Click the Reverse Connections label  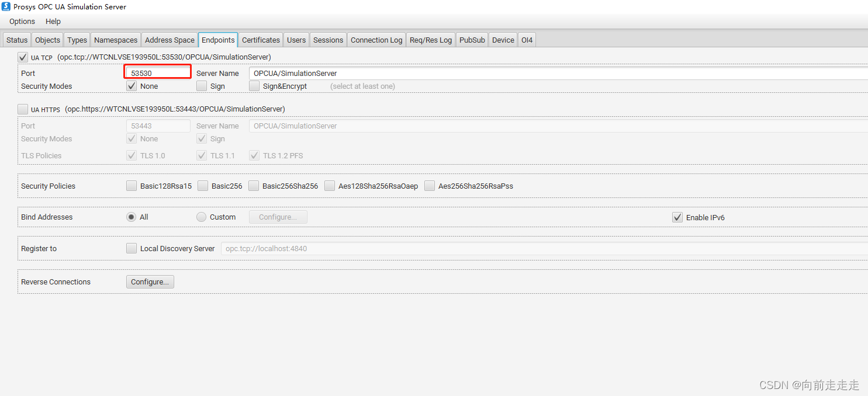[56, 282]
